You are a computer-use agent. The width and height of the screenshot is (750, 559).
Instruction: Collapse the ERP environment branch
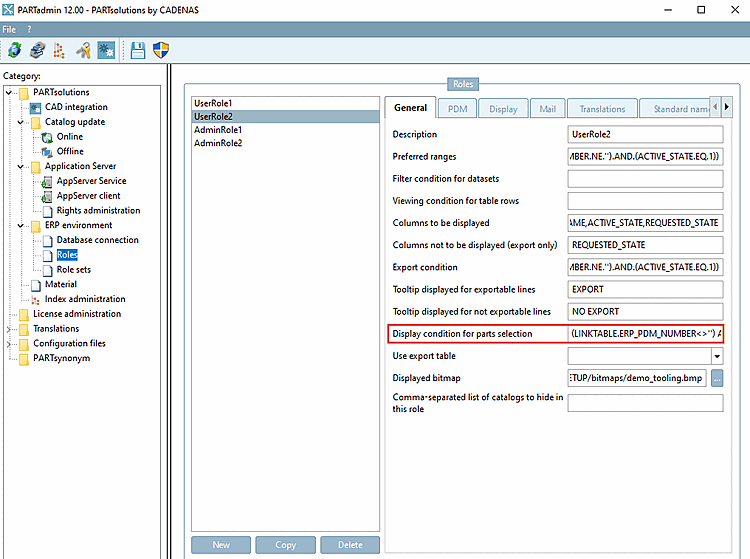21,225
